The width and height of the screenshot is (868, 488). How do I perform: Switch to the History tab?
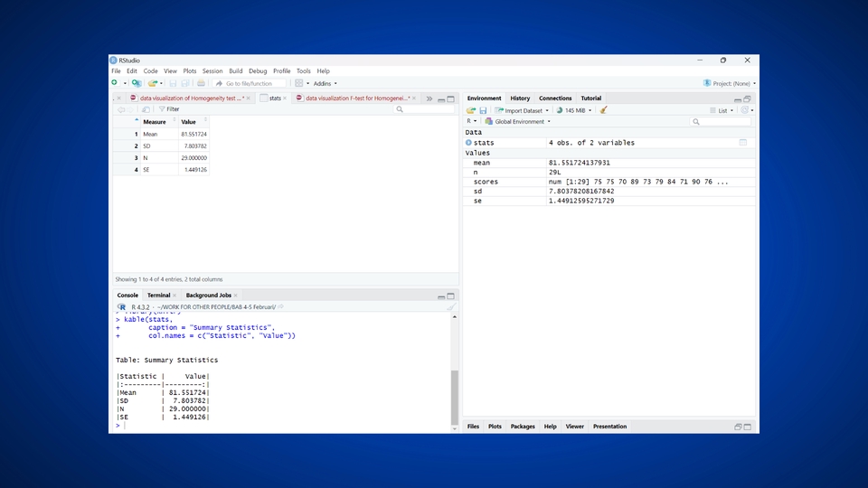(x=520, y=98)
